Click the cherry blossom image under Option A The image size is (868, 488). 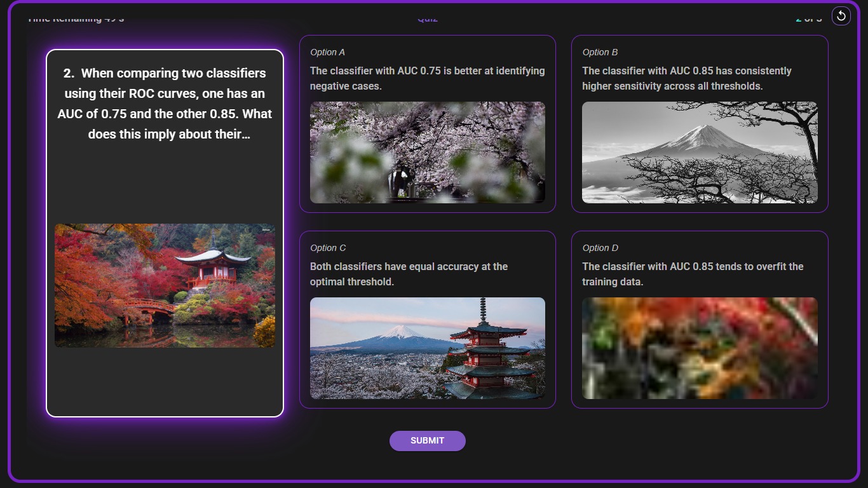(427, 152)
